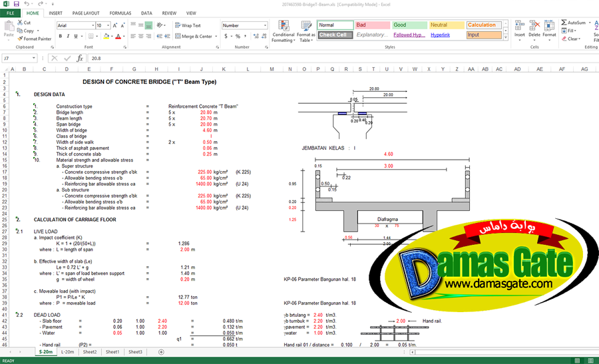
Task: Decrease the cell indent
Action: coord(159,37)
